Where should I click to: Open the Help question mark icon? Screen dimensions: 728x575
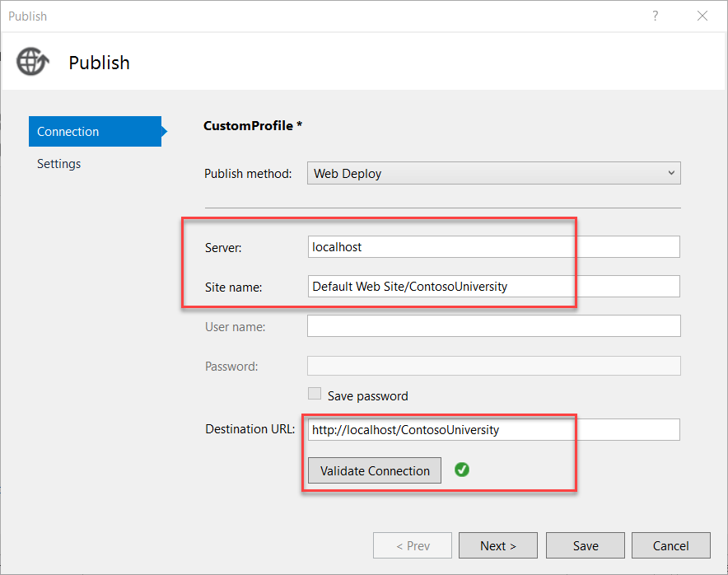pyautogui.click(x=655, y=16)
